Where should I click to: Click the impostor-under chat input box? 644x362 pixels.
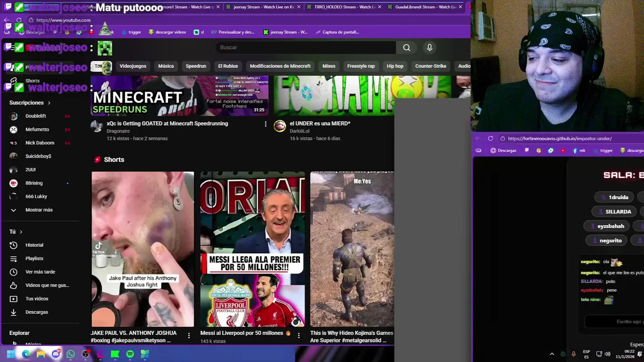[614, 322]
